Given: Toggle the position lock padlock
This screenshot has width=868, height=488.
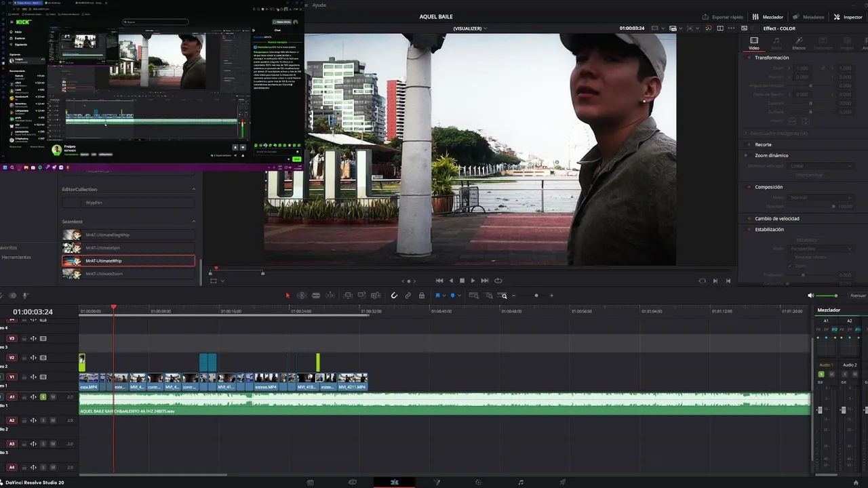Looking at the screenshot, I should (x=422, y=296).
